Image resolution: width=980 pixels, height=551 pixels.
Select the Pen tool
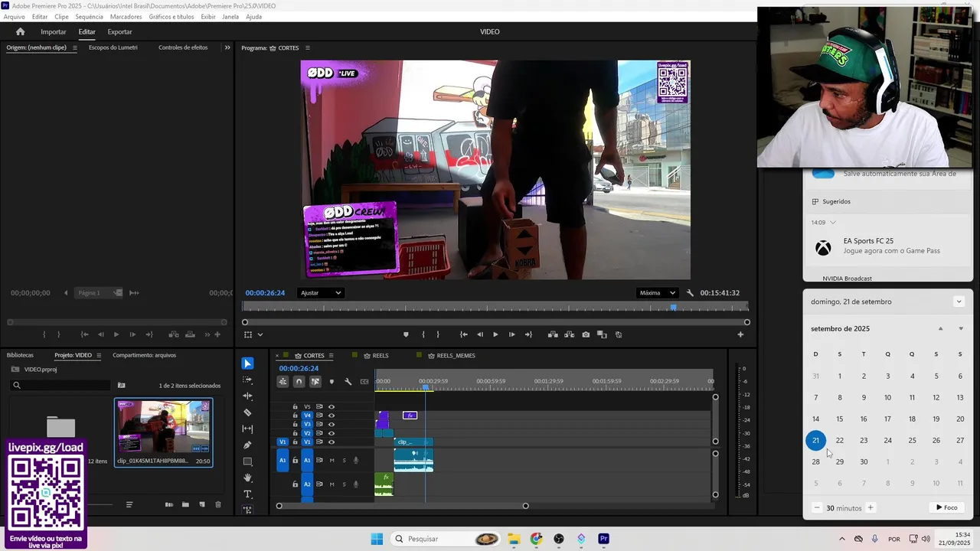click(247, 445)
